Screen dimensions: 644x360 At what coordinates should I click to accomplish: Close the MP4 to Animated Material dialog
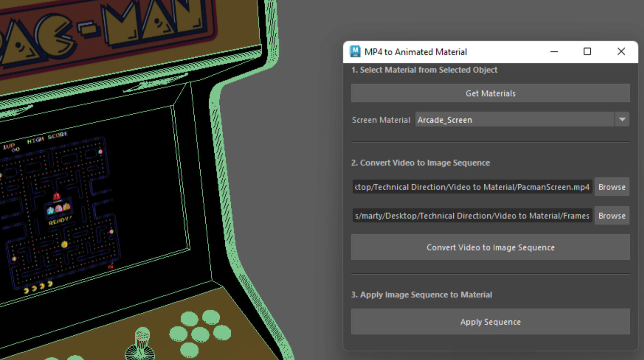tap(621, 52)
